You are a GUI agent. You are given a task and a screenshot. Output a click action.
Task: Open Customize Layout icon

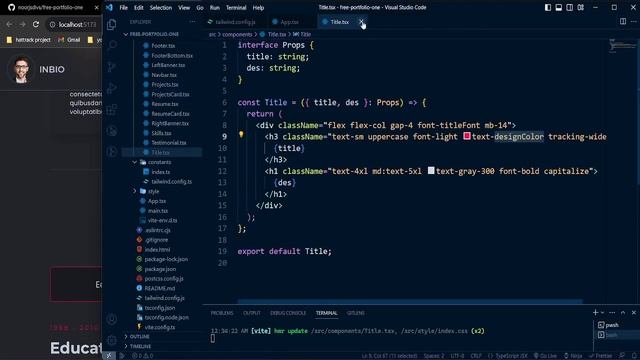[581, 7]
